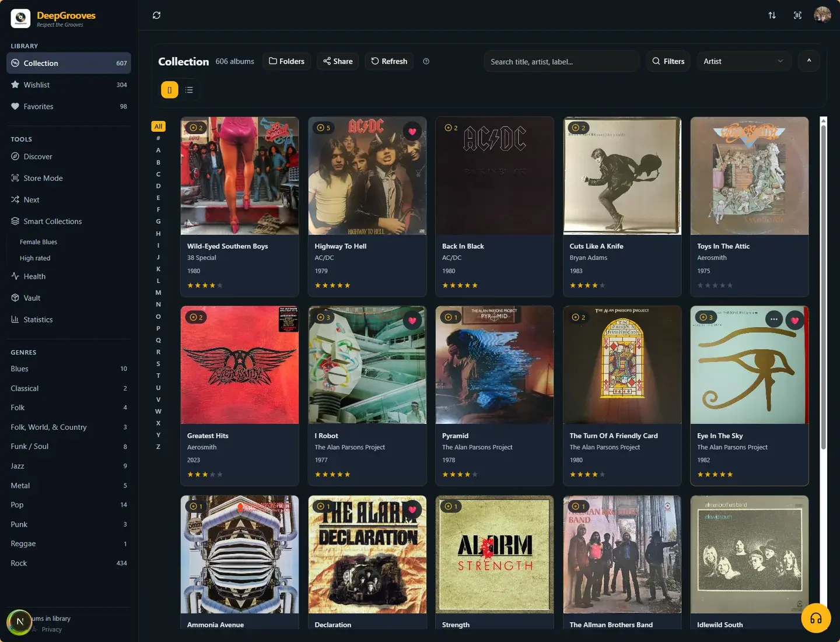Screen dimensions: 840x642
Task: Filter by Blues genre
Action: click(69, 369)
